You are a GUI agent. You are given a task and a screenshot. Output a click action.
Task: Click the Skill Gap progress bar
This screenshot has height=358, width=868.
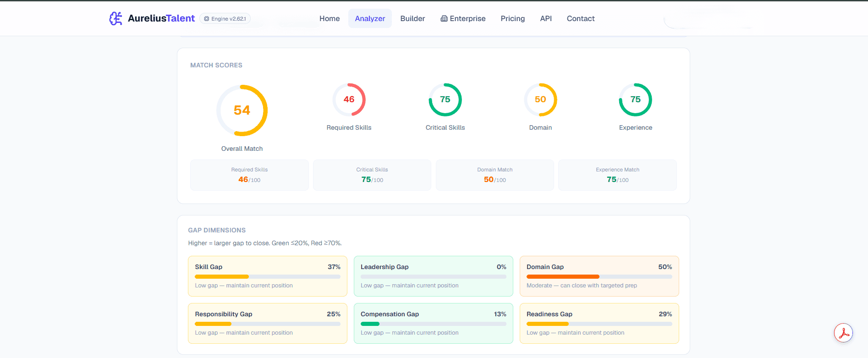coord(268,277)
